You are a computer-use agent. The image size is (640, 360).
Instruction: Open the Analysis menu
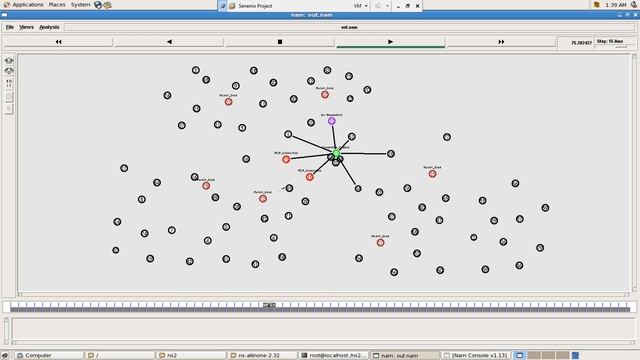pos(49,27)
